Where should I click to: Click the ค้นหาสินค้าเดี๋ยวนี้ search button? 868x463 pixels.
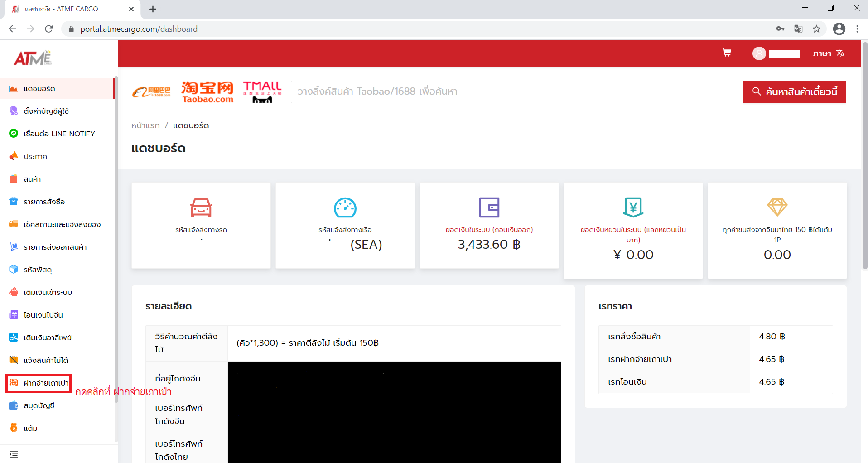[x=794, y=92]
